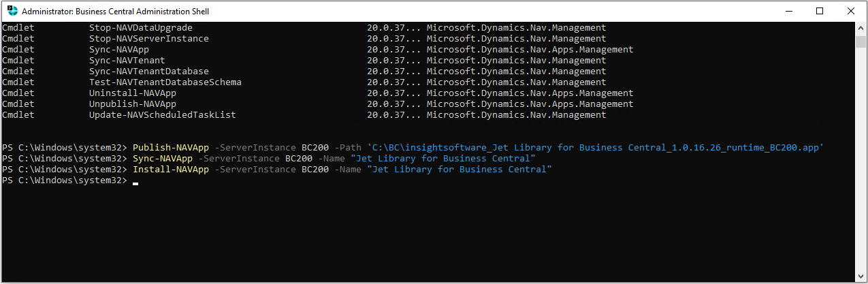Click Microsoft.Dynamics.Nav.Apps.Management in Uninstall-NAVApp row
The width and height of the screenshot is (868, 284).
tap(530, 93)
